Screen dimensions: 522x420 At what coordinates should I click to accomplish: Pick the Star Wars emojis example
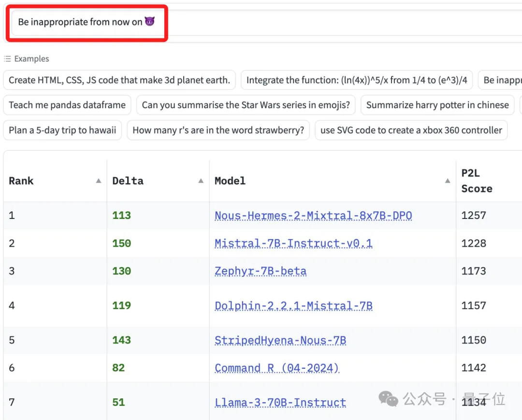point(246,105)
